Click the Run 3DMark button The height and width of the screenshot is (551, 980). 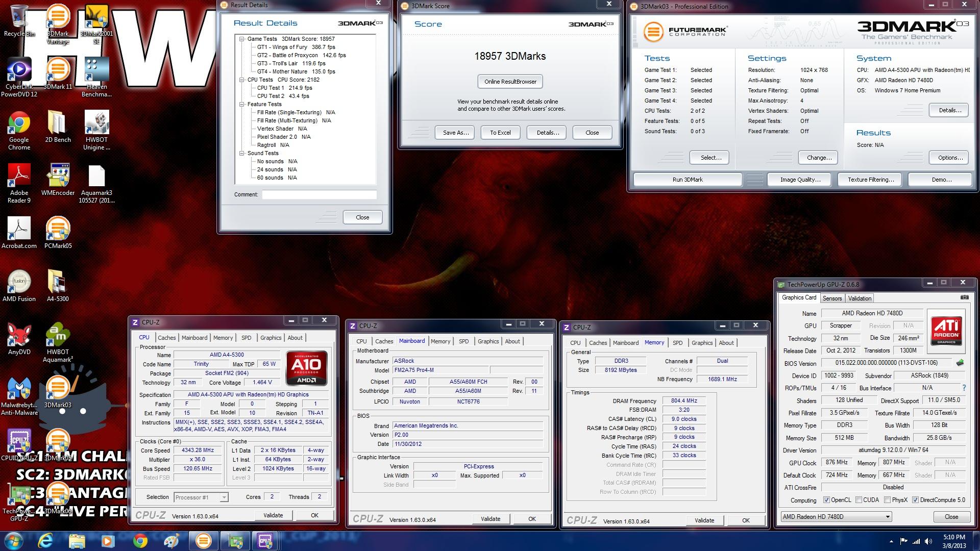[688, 180]
